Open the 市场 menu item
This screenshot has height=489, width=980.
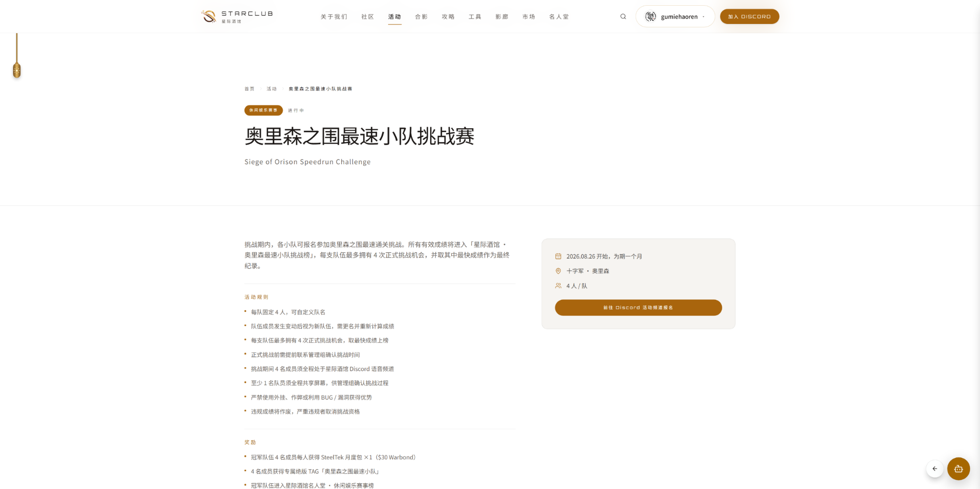pos(528,17)
